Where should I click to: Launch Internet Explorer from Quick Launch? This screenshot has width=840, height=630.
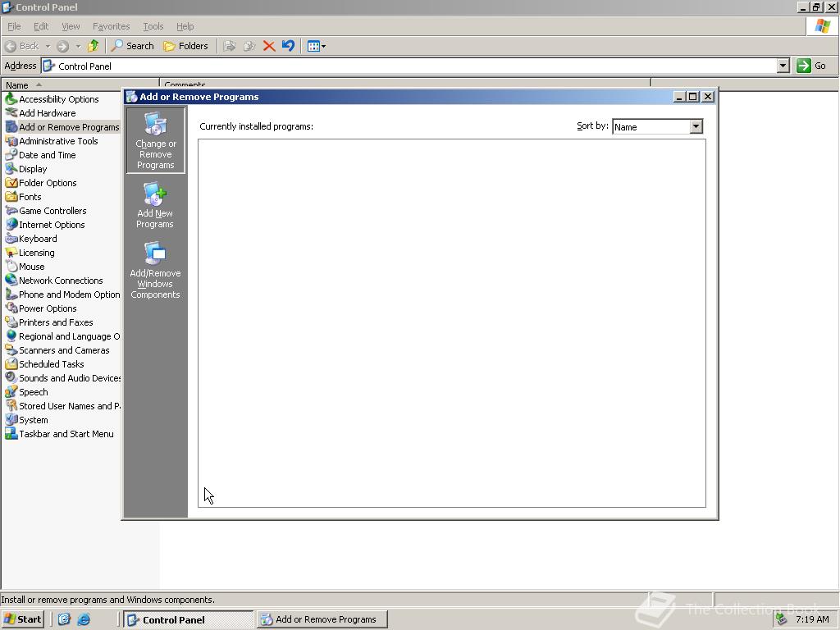click(x=84, y=619)
